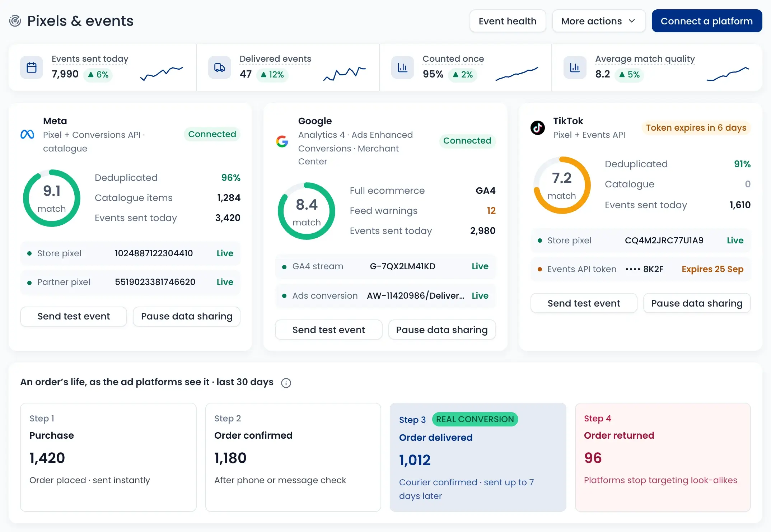Viewport: 771px width, 532px height.
Task: Select GA4 stream ID G-7QX2LM41KD
Action: coord(402,266)
